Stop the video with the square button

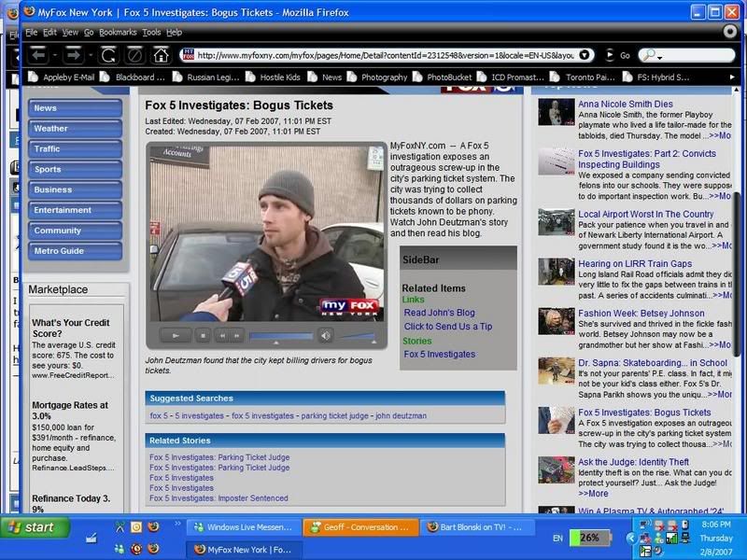click(x=203, y=336)
